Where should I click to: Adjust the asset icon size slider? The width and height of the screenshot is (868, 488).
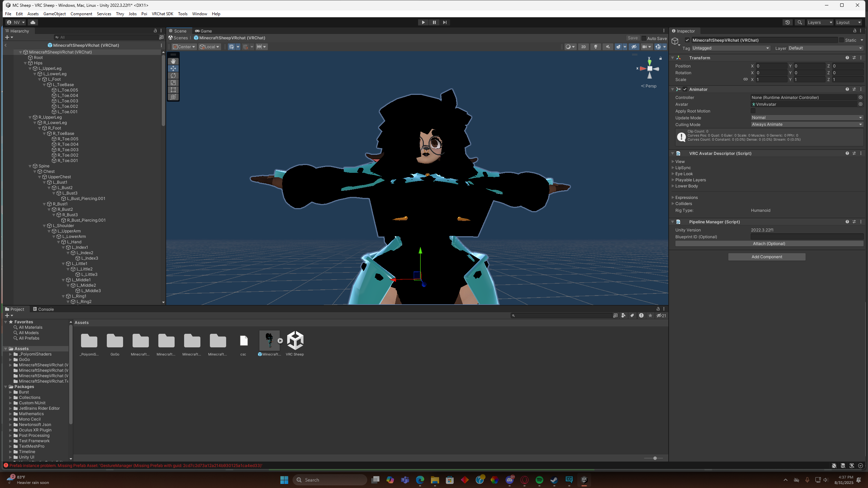point(655,458)
